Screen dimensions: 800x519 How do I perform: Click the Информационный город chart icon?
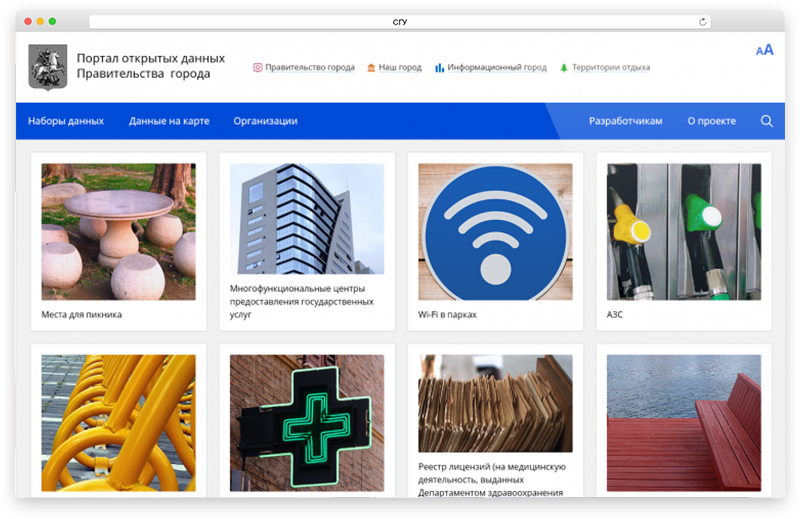439,67
